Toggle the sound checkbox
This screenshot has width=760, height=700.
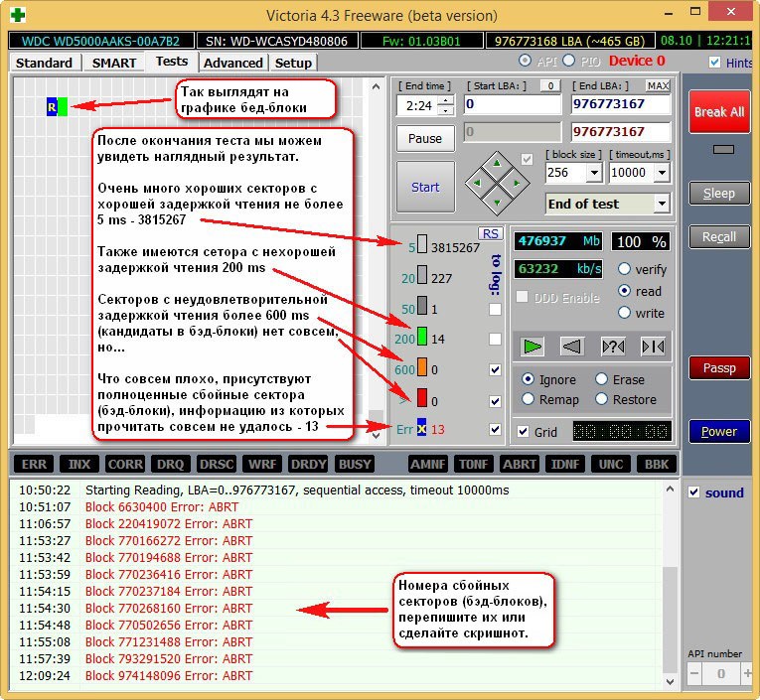[694, 492]
